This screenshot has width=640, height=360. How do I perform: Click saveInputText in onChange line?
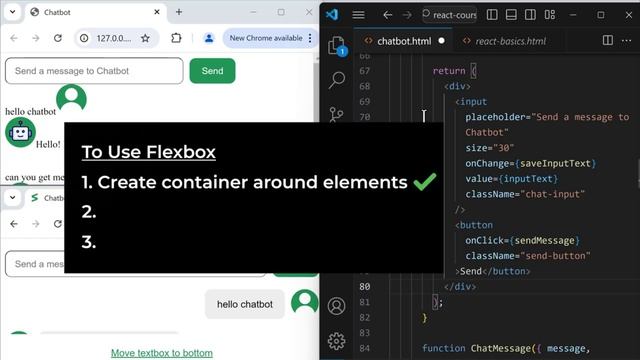[555, 163]
